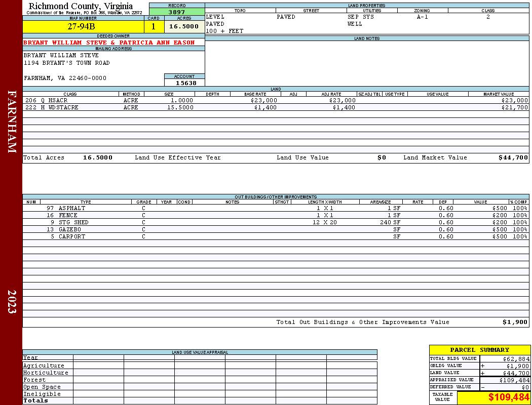The width and height of the screenshot is (532, 405).
Task: Click LAND VALUE $44,700 in Parcel Summary
Action: click(x=516, y=373)
